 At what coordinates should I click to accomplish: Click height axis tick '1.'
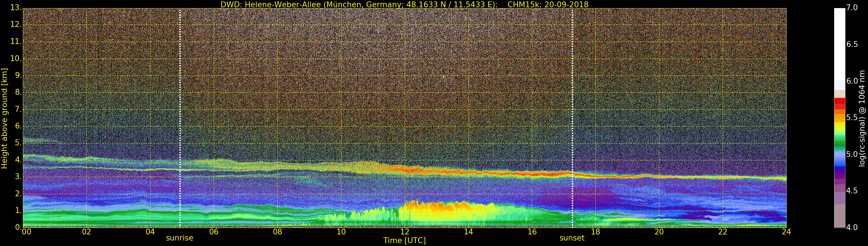[18, 210]
